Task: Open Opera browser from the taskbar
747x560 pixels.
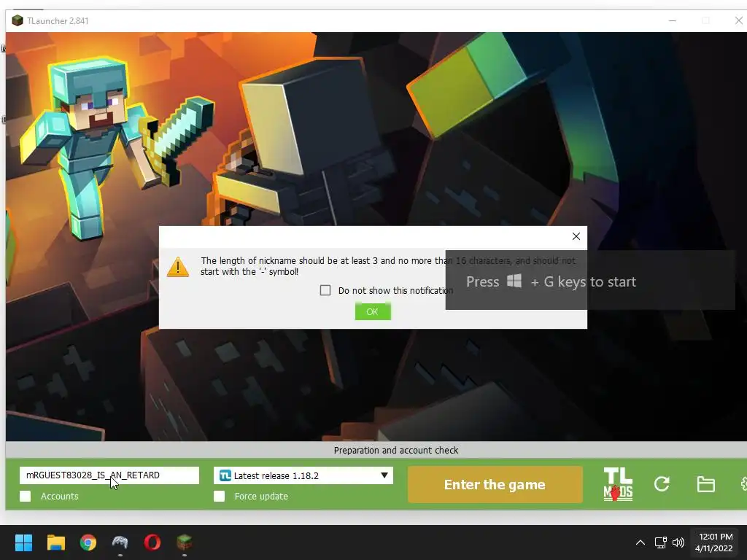Action: tap(152, 542)
